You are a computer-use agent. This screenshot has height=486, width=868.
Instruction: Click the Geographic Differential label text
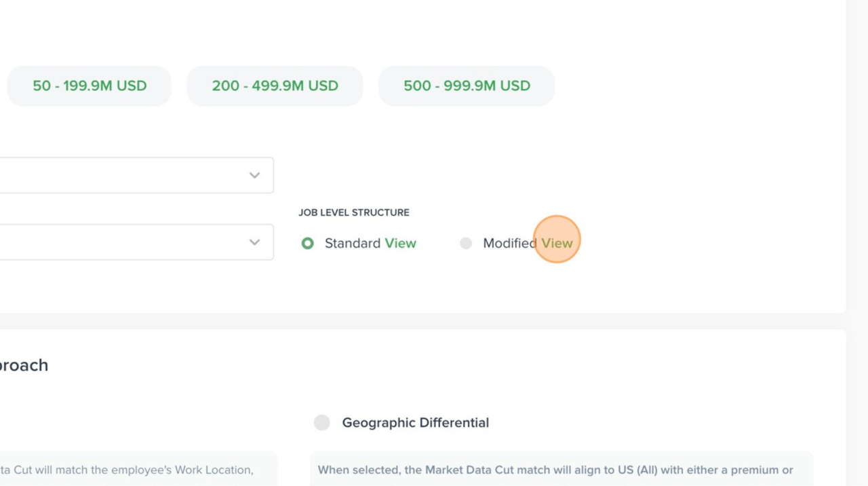(x=415, y=423)
